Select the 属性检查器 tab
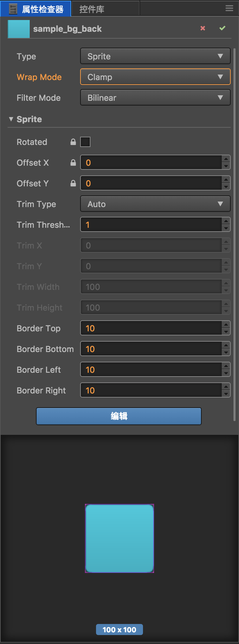239x644 pixels. coord(42,9)
